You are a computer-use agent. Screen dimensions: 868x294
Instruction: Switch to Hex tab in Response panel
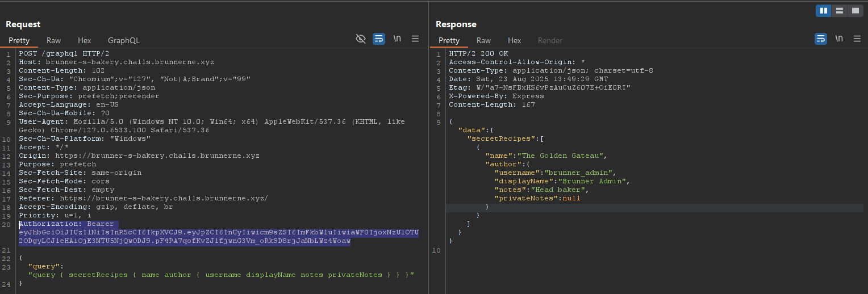click(x=514, y=40)
